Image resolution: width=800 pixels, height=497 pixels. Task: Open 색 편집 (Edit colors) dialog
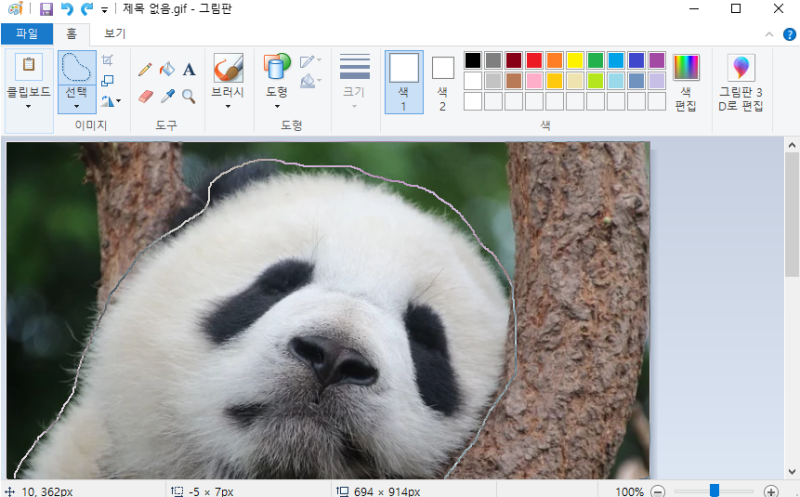(686, 83)
